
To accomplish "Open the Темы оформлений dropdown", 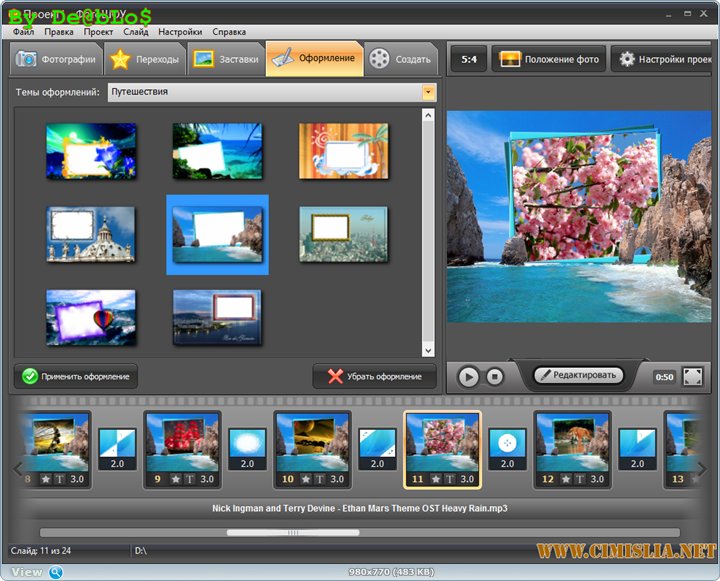I will click(x=429, y=92).
